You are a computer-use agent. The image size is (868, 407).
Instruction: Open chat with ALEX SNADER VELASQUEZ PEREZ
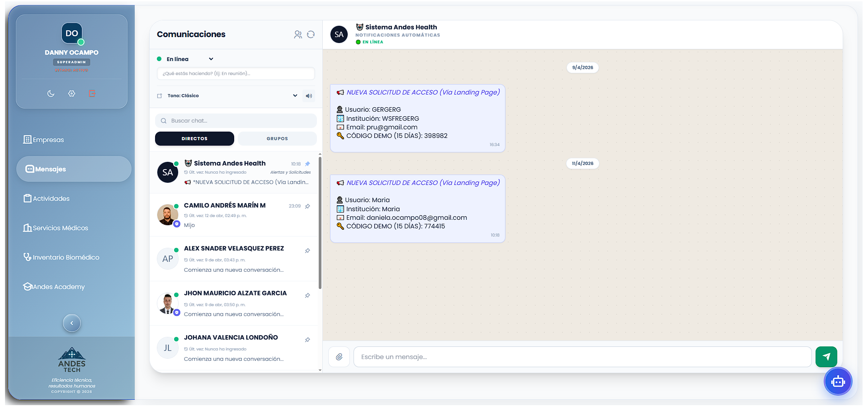pyautogui.click(x=234, y=259)
